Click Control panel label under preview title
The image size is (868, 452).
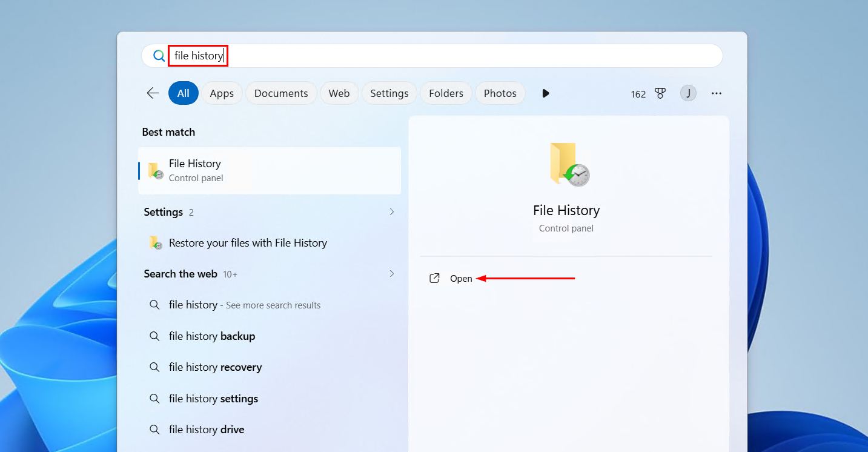(566, 228)
